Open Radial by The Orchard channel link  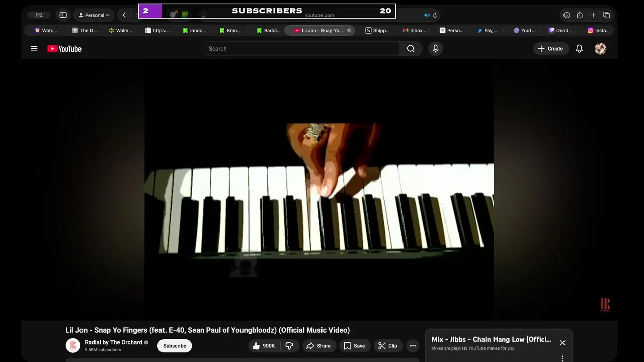(113, 342)
